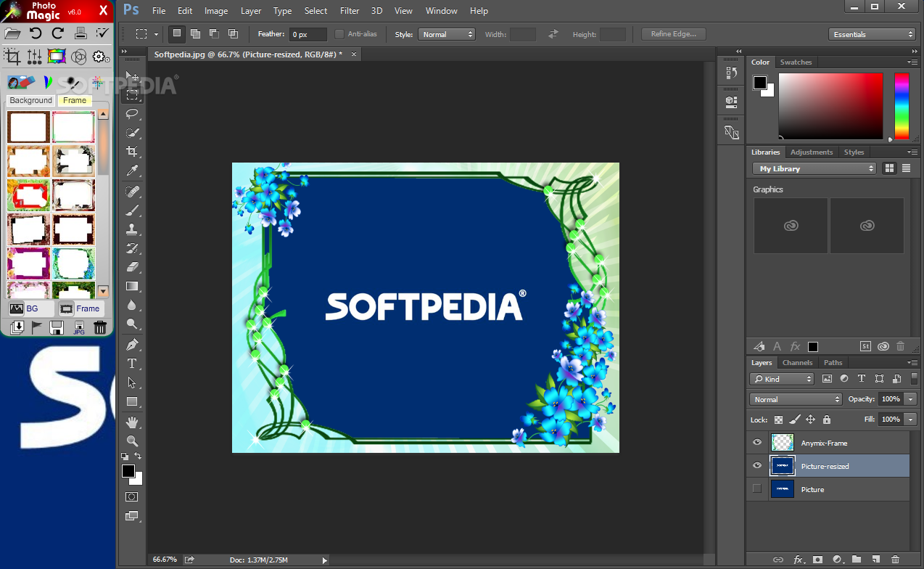Toggle lock image pixels brush icon
924x569 pixels.
[794, 419]
